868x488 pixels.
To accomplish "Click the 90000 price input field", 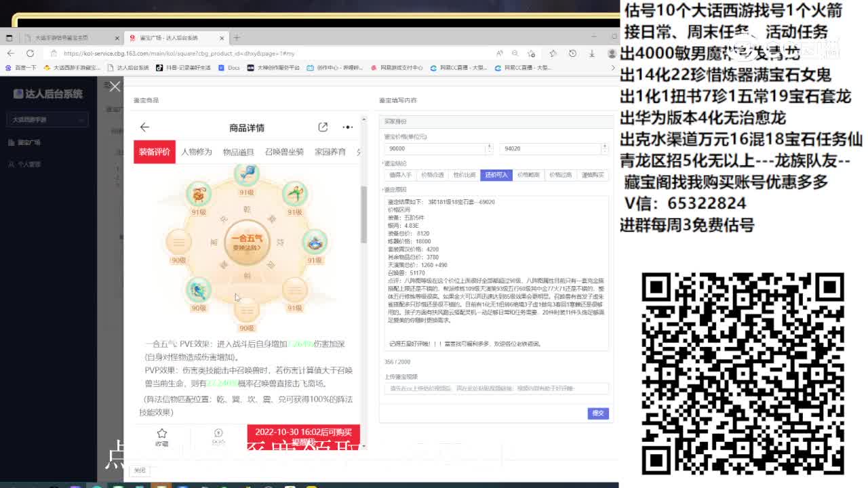I will [435, 148].
